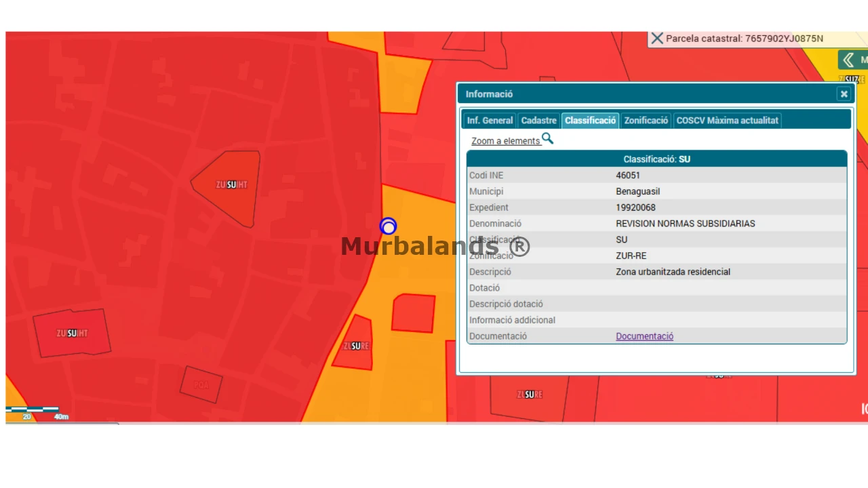Click the blue circular location marker
The image size is (868, 488).
[388, 226]
